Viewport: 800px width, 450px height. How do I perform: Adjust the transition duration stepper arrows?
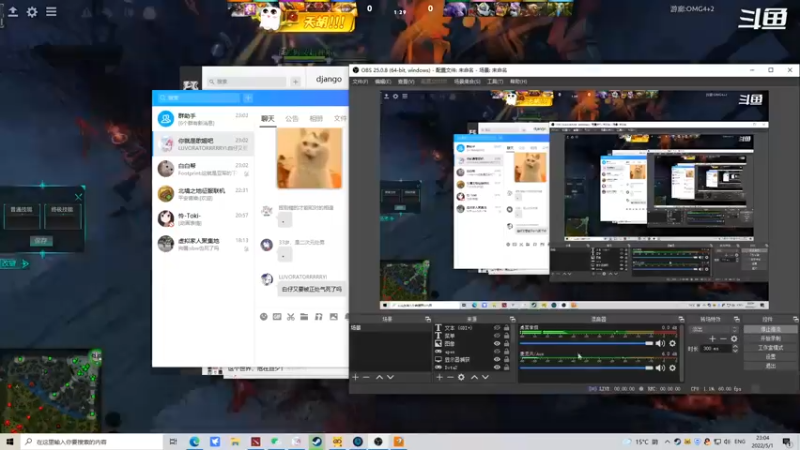point(735,348)
